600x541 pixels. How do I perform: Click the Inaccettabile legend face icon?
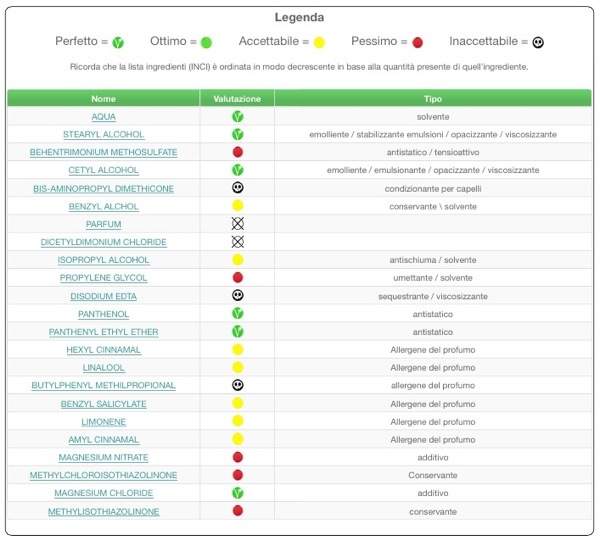pos(538,42)
